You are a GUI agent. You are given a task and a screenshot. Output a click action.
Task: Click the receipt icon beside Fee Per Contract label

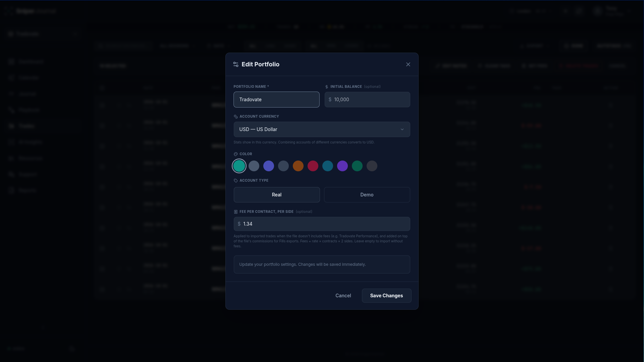point(236,212)
